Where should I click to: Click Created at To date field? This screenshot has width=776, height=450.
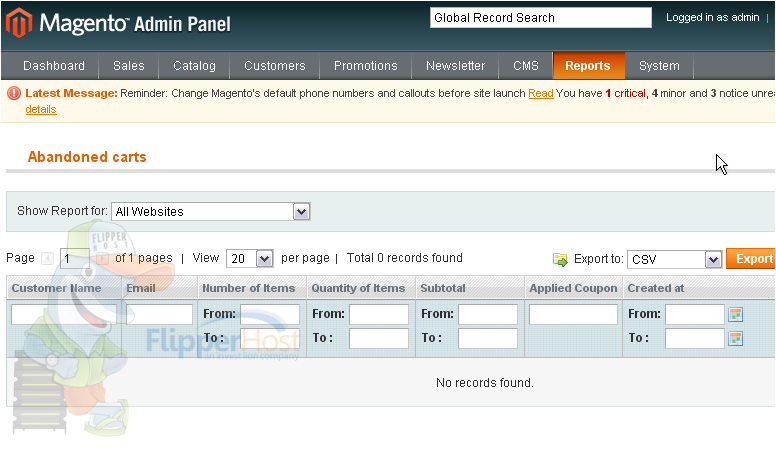pyautogui.click(x=695, y=339)
